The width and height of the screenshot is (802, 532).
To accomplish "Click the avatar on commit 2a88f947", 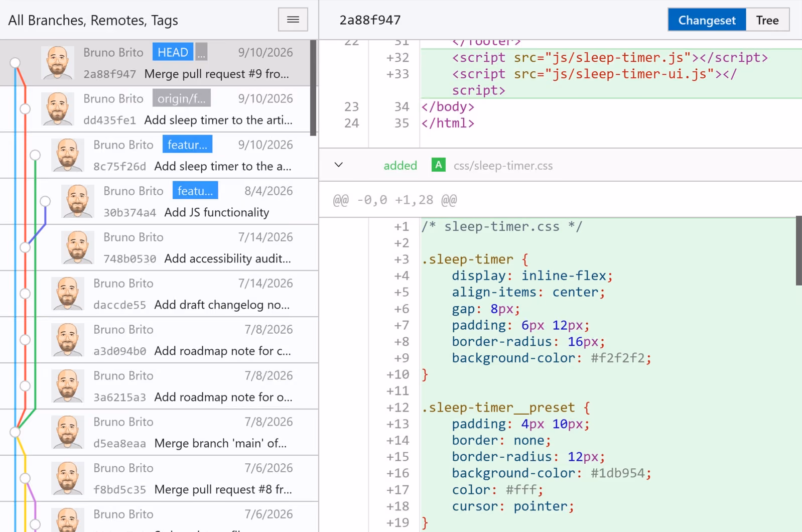I will (x=57, y=63).
